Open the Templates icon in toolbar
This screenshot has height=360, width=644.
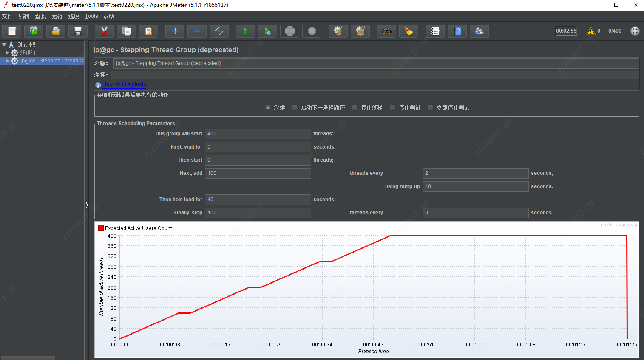pos(34,31)
